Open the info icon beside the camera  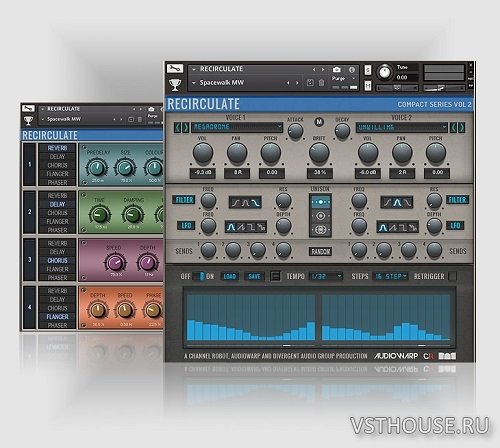point(352,70)
